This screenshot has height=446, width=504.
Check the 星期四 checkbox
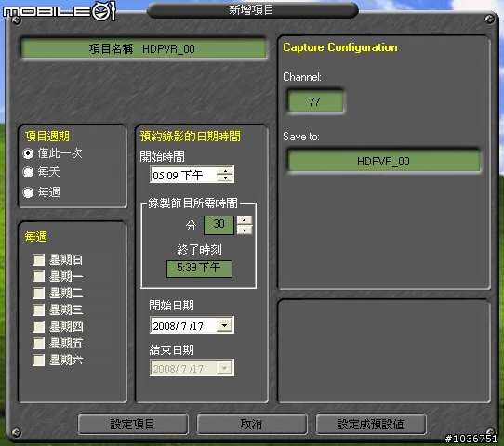click(38, 327)
